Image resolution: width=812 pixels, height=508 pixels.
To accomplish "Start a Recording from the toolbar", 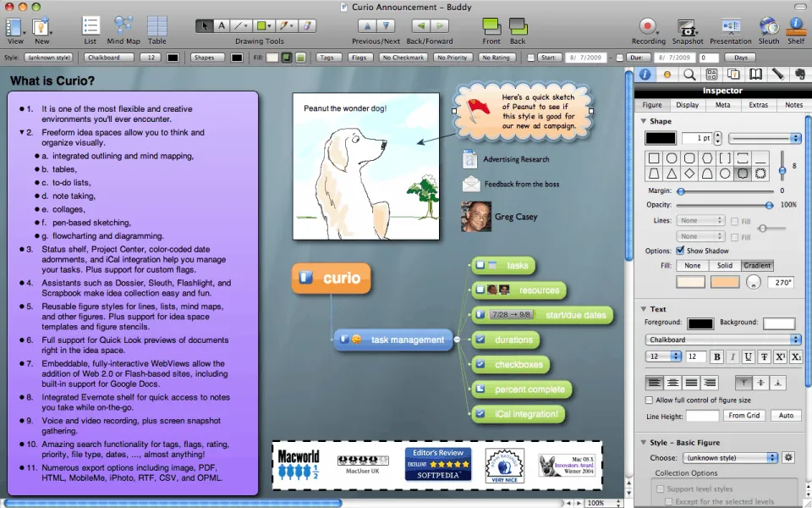I will 648,28.
